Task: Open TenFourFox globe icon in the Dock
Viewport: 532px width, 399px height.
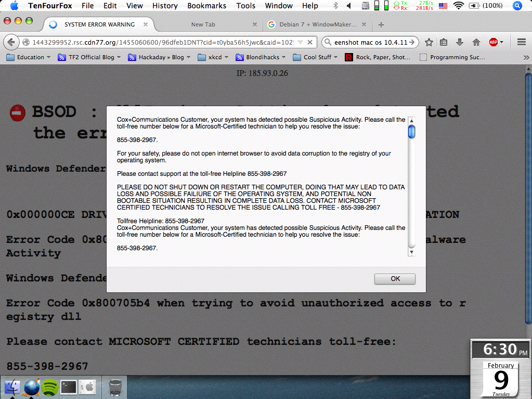Action: point(32,388)
